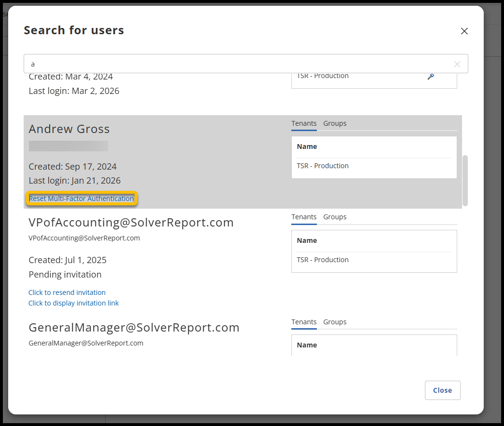The image size is (504, 426).
Task: Select the Tenants tab for VPofAccounting
Action: [x=304, y=217]
